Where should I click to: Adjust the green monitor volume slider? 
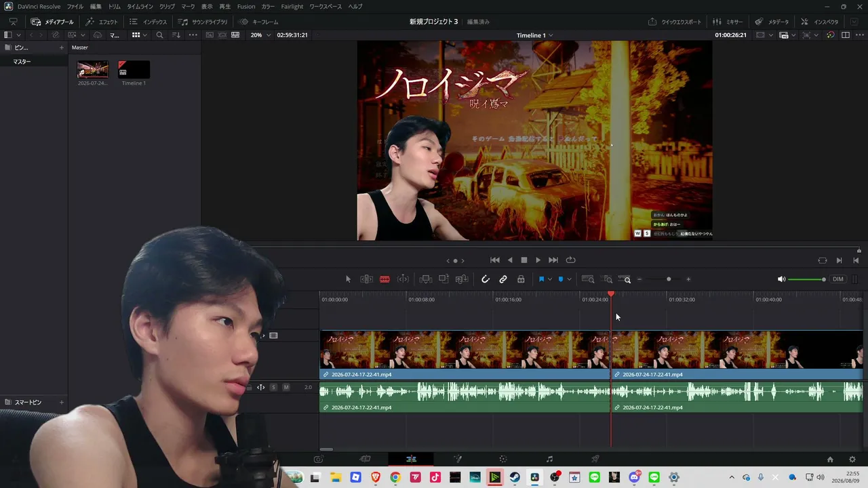(x=806, y=279)
